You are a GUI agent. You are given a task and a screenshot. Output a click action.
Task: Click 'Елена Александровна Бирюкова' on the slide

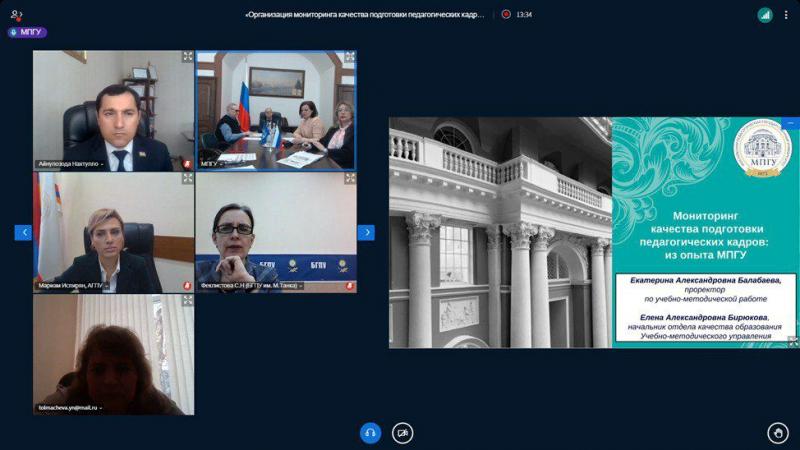click(x=704, y=317)
